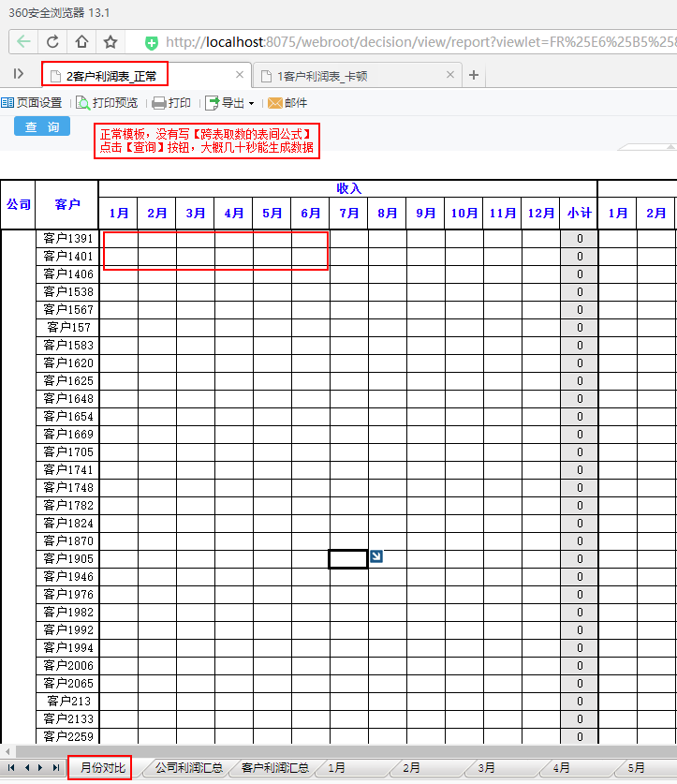This screenshot has width=677, height=784.
Task: Click 小计 value in 客户1538 row
Action: pos(580,292)
